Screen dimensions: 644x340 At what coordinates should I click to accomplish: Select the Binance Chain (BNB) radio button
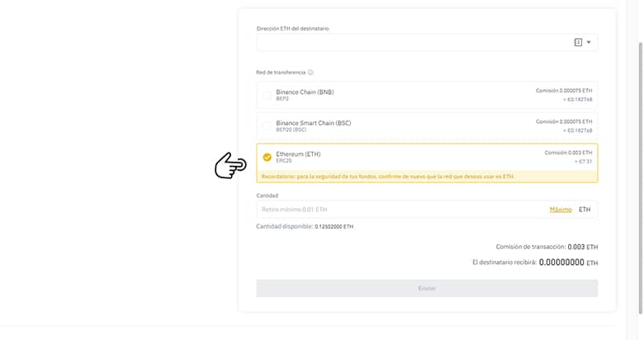click(267, 95)
